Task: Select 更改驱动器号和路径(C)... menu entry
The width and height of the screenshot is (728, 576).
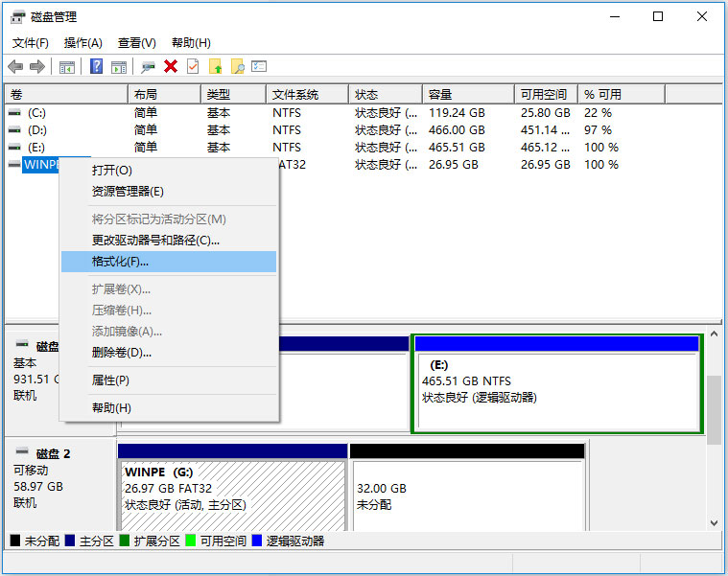Action: click(169, 241)
